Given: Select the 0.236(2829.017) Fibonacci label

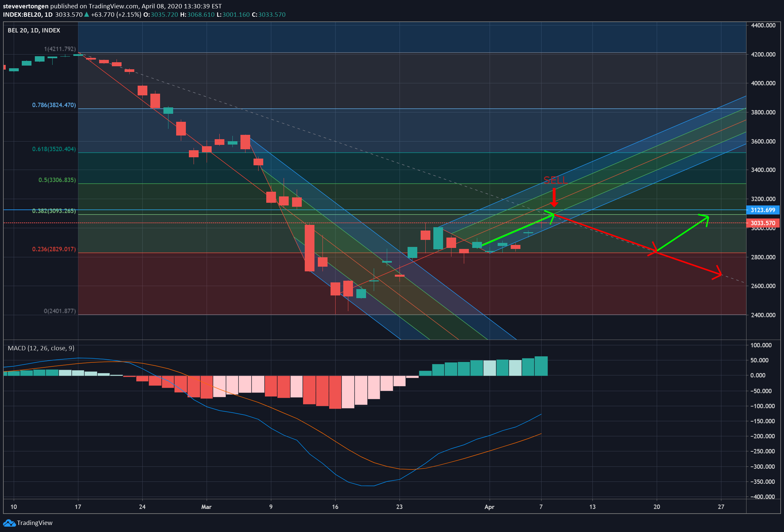Looking at the screenshot, I should point(54,249).
